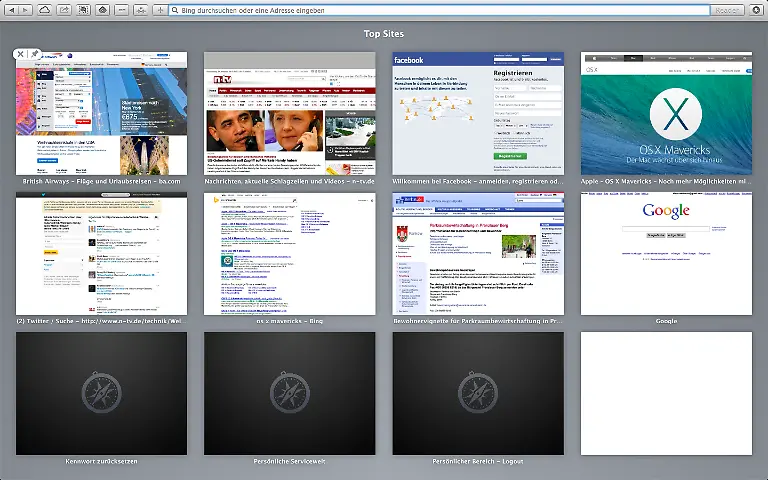Click the Top Sites grid icon in toolbar
This screenshot has height=480, width=768.
(83, 10)
